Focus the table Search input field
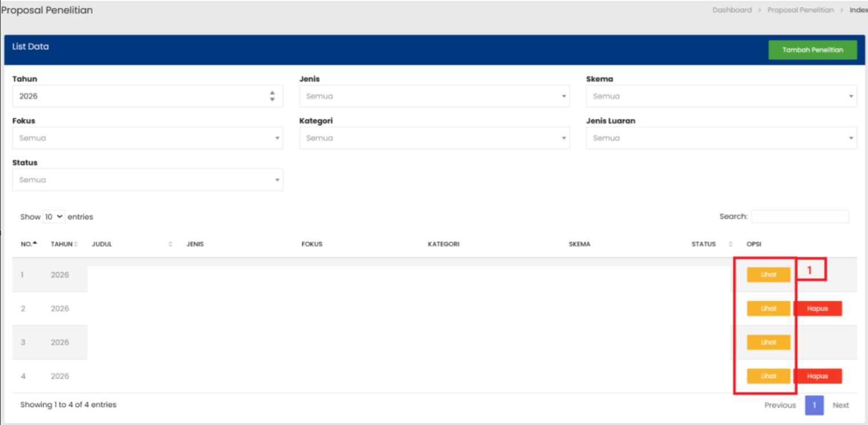 point(799,217)
